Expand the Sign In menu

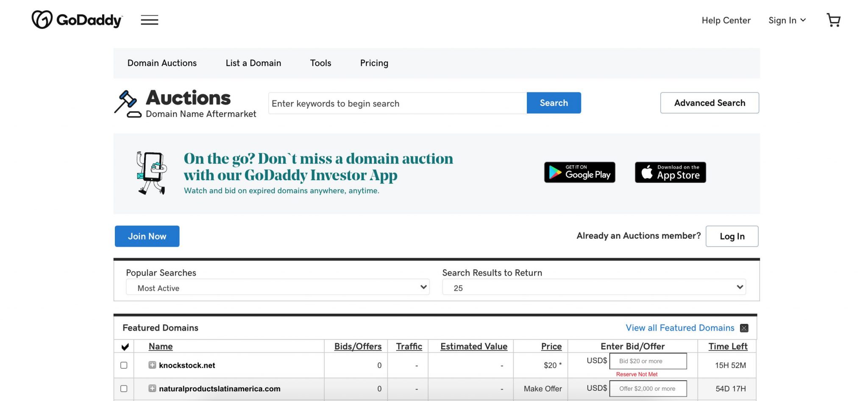click(x=787, y=20)
